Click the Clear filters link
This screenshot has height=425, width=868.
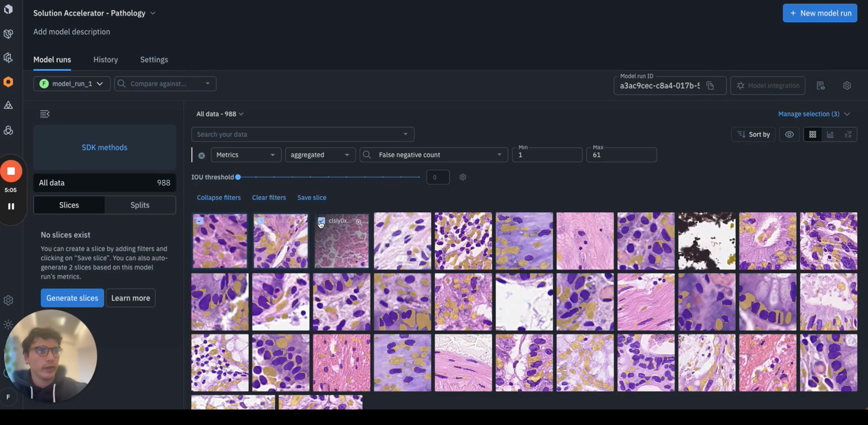pos(269,198)
